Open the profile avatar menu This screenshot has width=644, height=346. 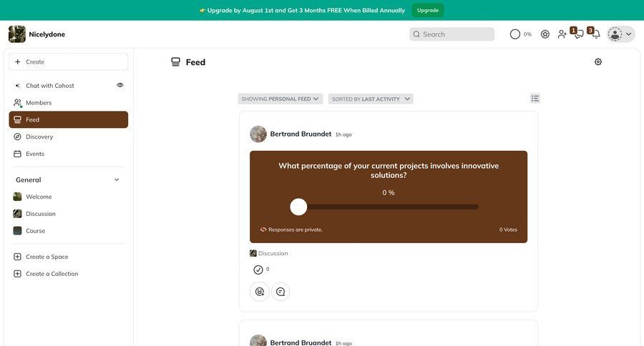(620, 34)
